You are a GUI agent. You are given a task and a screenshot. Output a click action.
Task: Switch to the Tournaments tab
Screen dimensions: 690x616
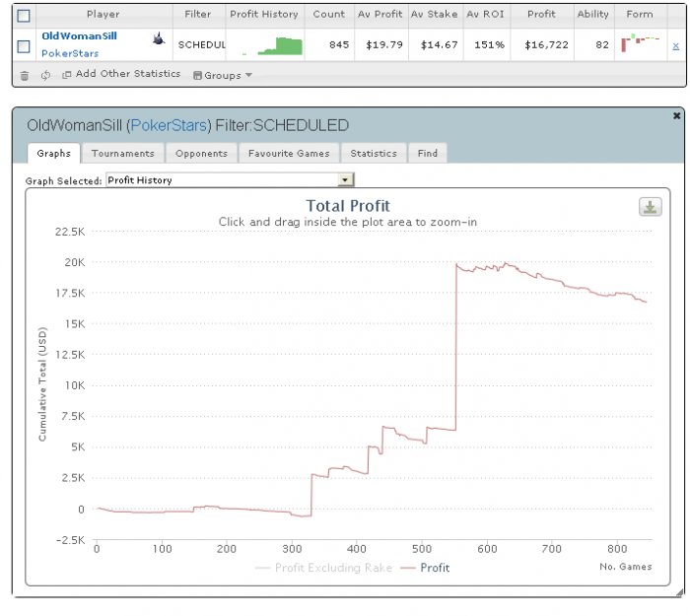click(x=123, y=153)
